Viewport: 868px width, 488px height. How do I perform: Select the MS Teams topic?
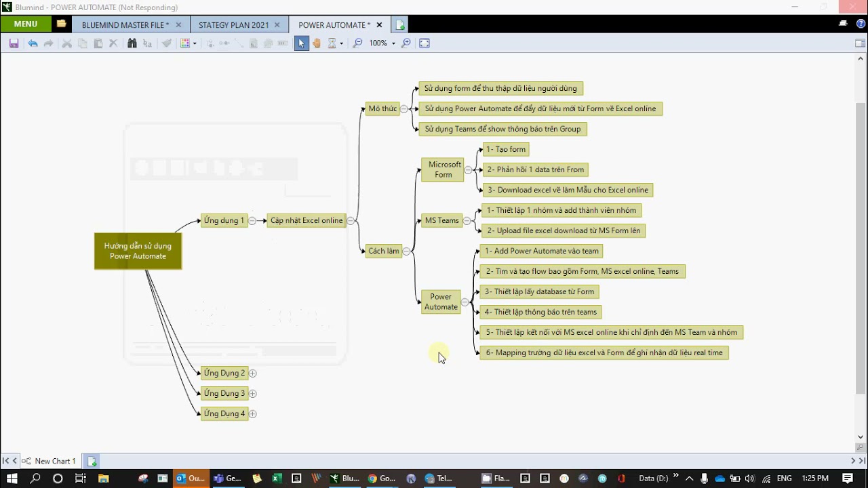(441, 220)
